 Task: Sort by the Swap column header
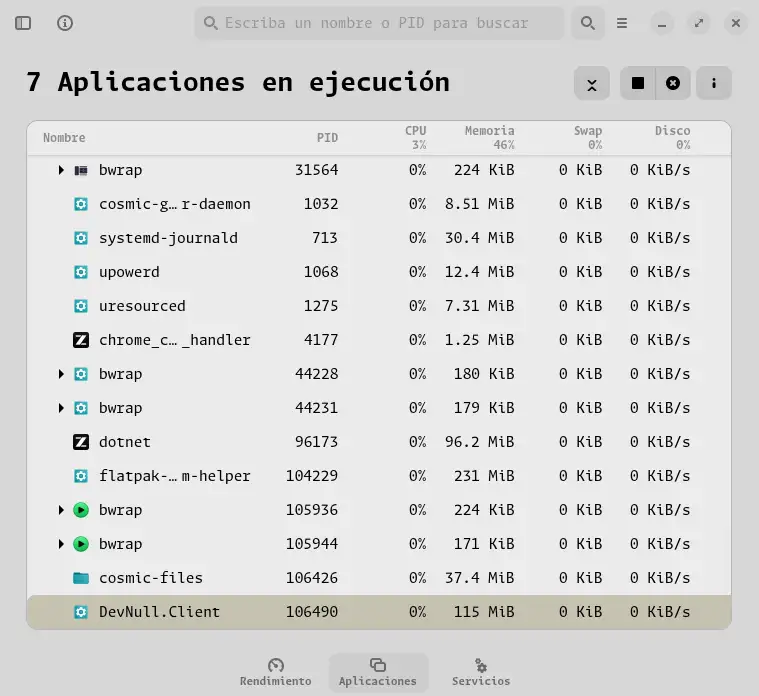pyautogui.click(x=588, y=138)
